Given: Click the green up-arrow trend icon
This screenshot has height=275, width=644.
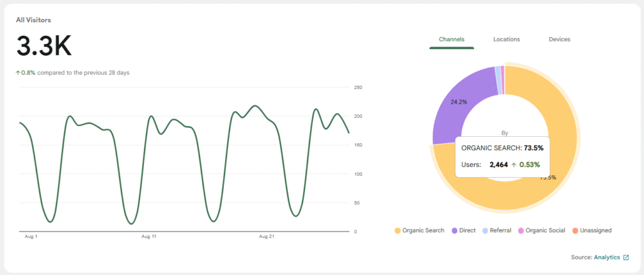Looking at the screenshot, I should pyautogui.click(x=18, y=73).
